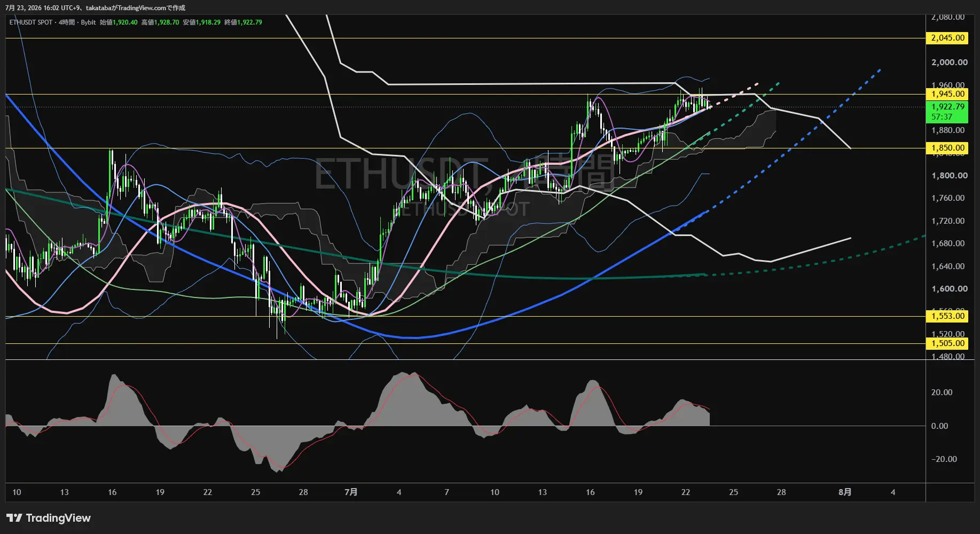This screenshot has height=534, width=980.
Task: Click the 1,505.00 yellow price label
Action: click(x=947, y=343)
